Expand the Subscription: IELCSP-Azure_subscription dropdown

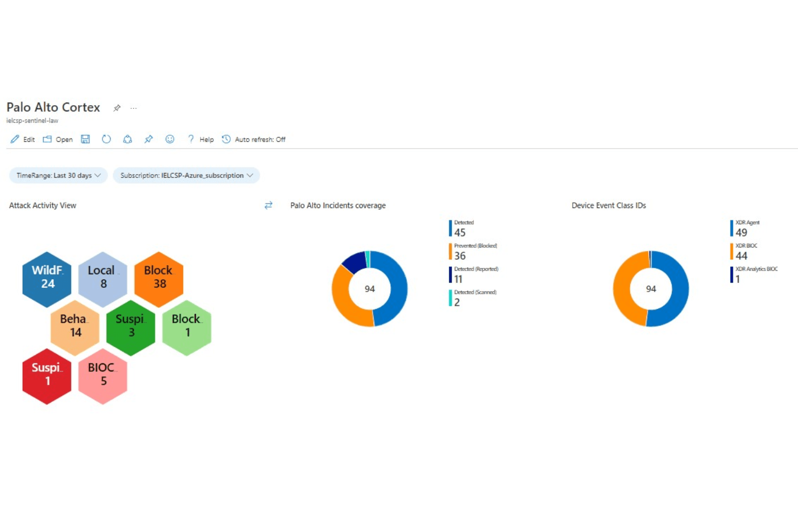[x=186, y=175]
